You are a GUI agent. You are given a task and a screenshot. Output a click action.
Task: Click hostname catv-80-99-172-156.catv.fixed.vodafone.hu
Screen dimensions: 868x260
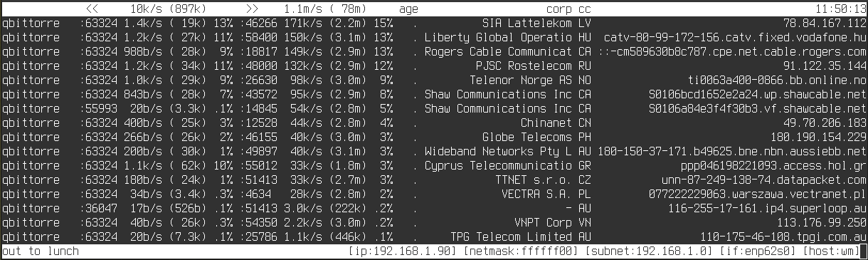tap(735, 37)
